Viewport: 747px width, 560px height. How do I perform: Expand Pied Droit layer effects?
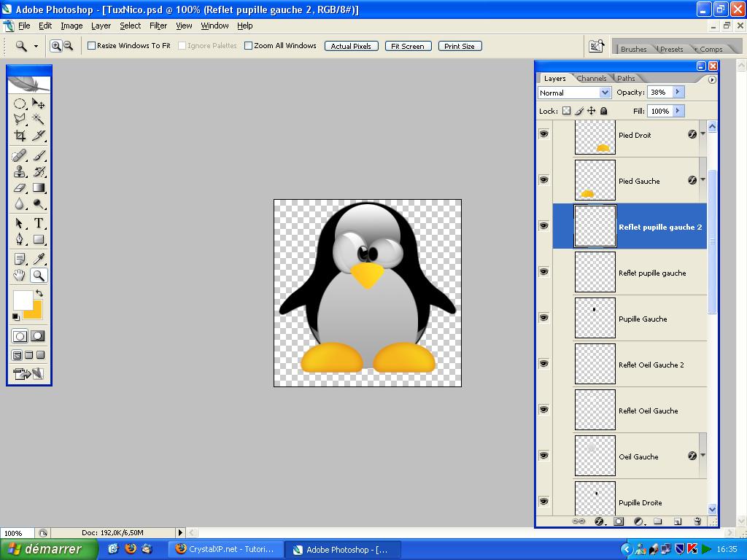click(703, 134)
